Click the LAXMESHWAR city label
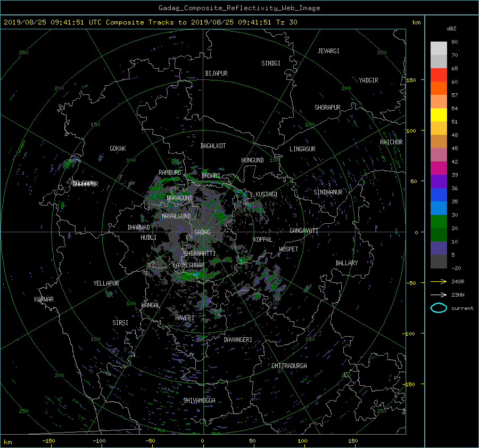Screen dimensions: 479x448 coord(188,265)
